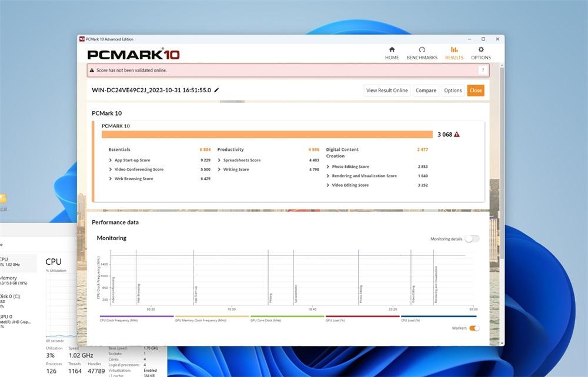Open the OPTIONS gear icon

click(x=481, y=50)
